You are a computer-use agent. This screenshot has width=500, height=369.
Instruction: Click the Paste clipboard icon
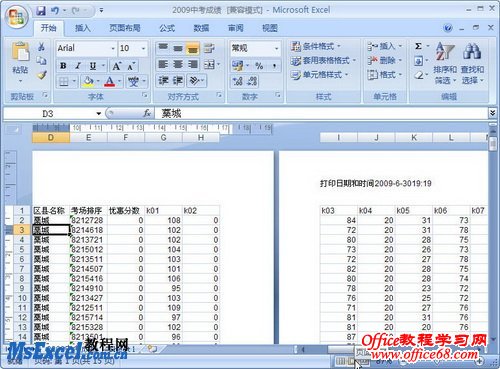(20, 52)
